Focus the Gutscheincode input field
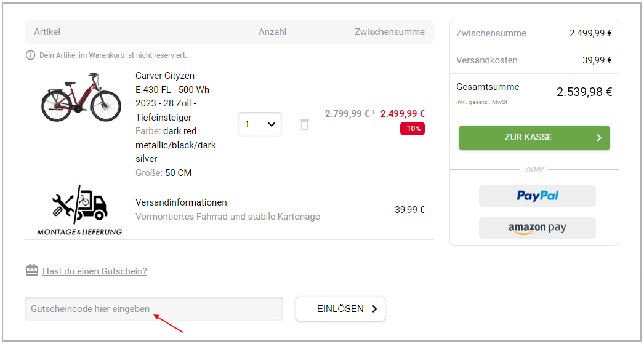 click(x=153, y=309)
